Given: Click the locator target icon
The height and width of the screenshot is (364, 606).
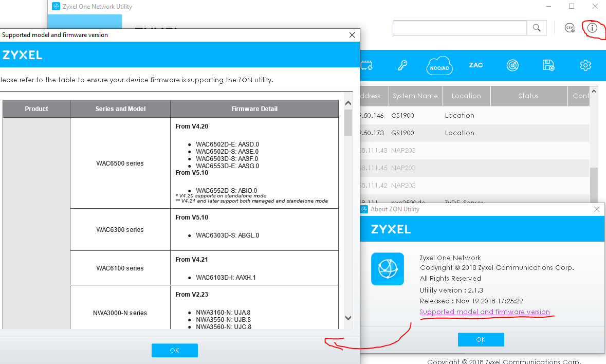Looking at the screenshot, I should click(x=512, y=65).
